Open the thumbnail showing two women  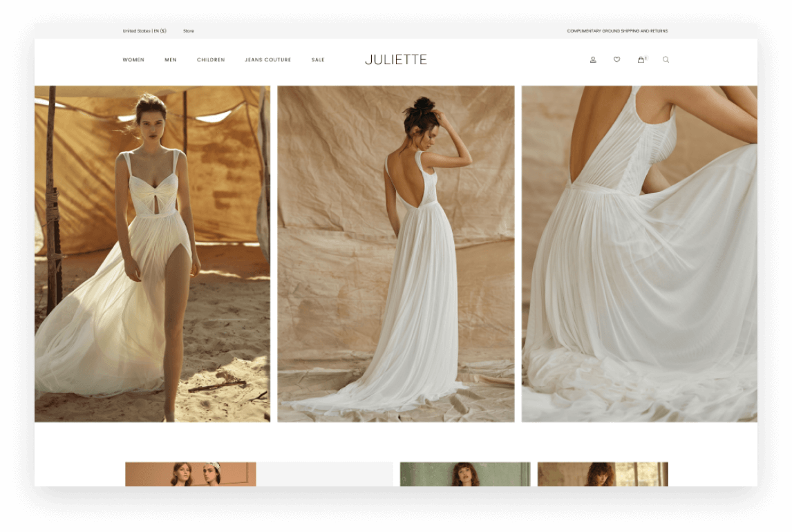coord(191,474)
